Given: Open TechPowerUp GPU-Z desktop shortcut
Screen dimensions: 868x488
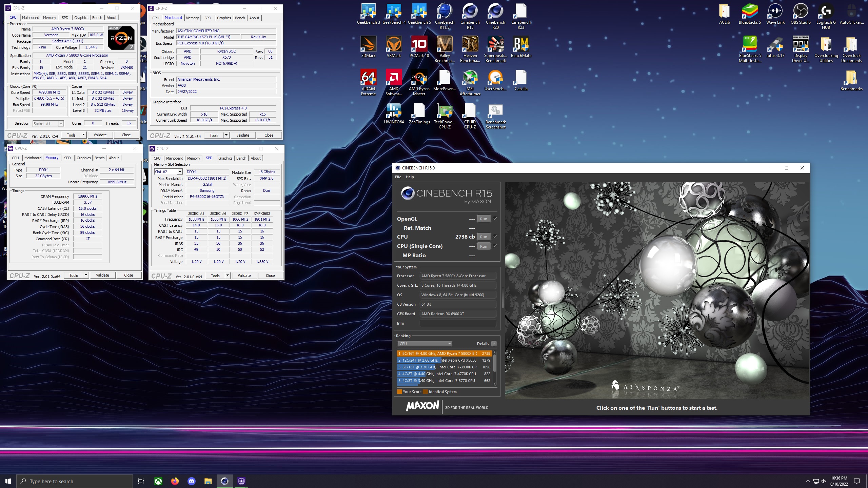Looking at the screenshot, I should coord(445,116).
